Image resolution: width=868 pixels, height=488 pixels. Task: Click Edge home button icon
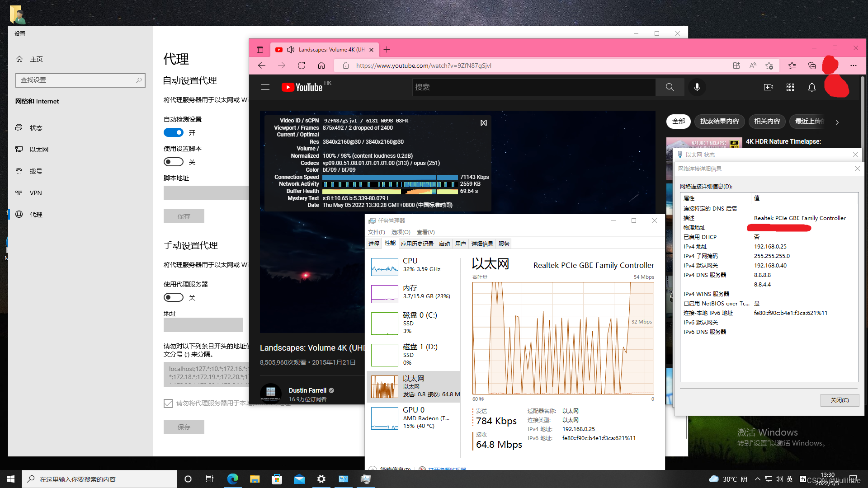click(321, 66)
